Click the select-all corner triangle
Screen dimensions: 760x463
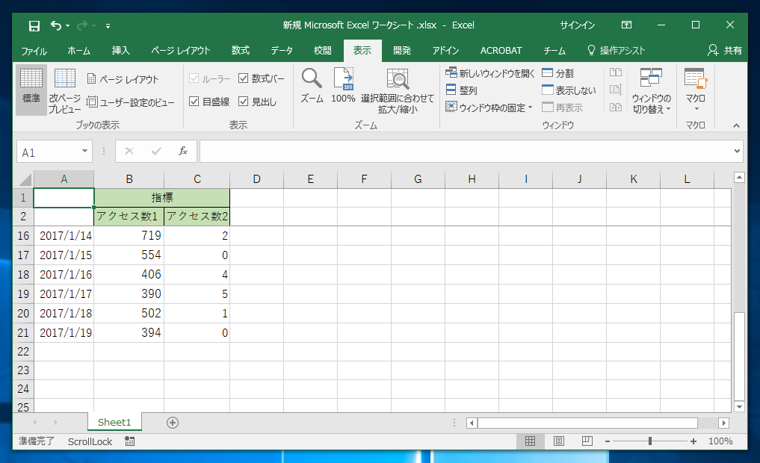point(25,179)
